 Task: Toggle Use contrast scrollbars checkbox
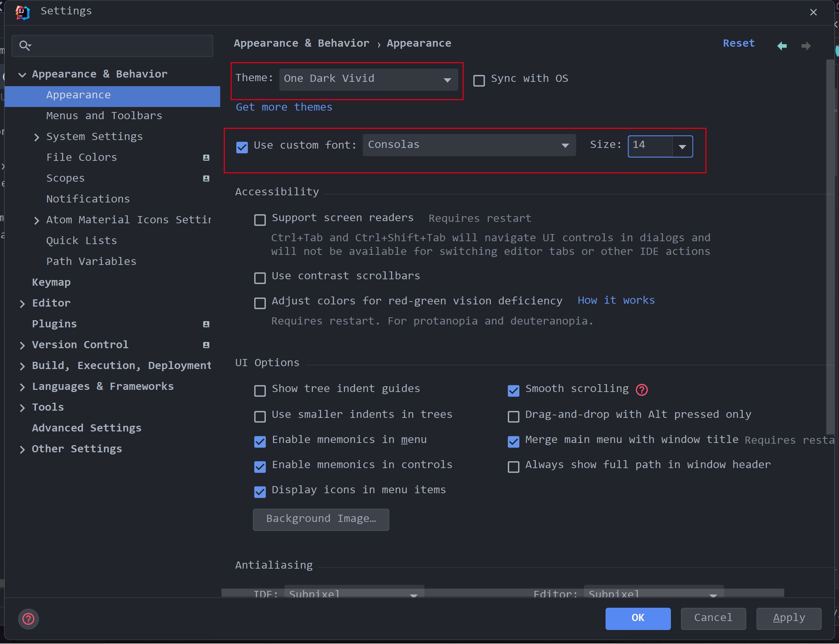(260, 277)
